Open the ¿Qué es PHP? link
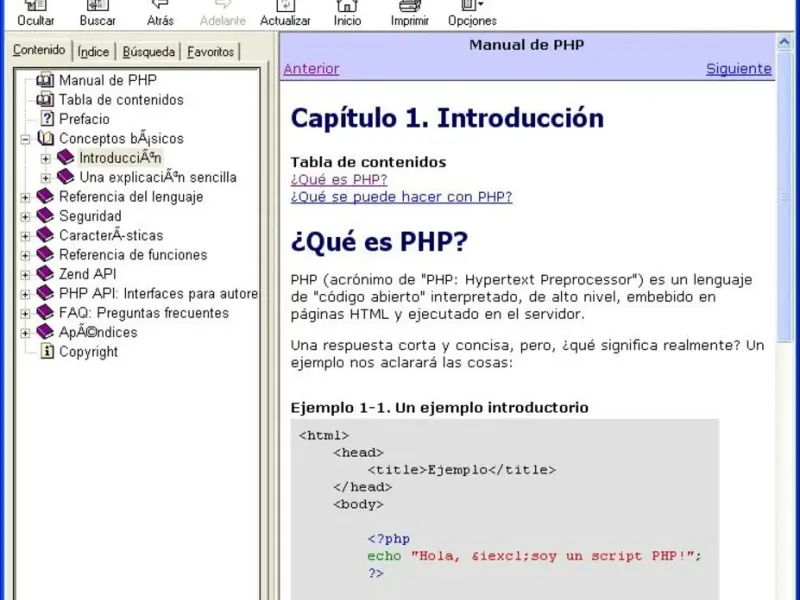 pyautogui.click(x=339, y=180)
